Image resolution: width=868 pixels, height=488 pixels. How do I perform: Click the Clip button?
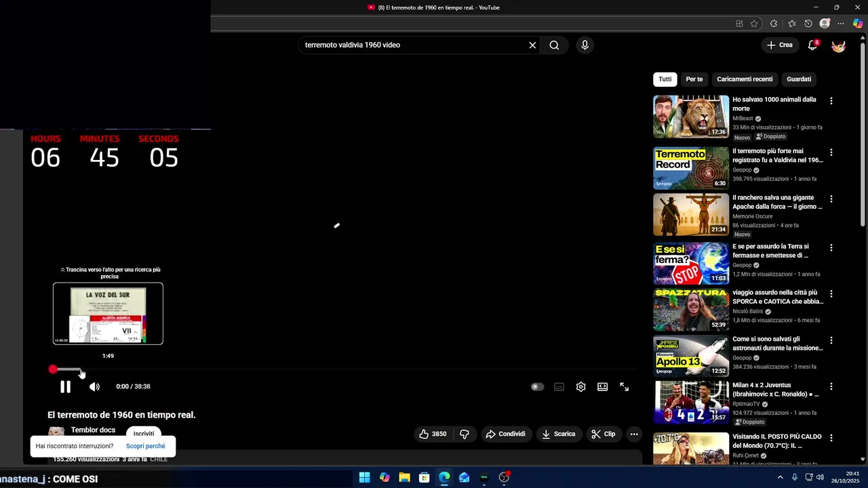[603, 434]
